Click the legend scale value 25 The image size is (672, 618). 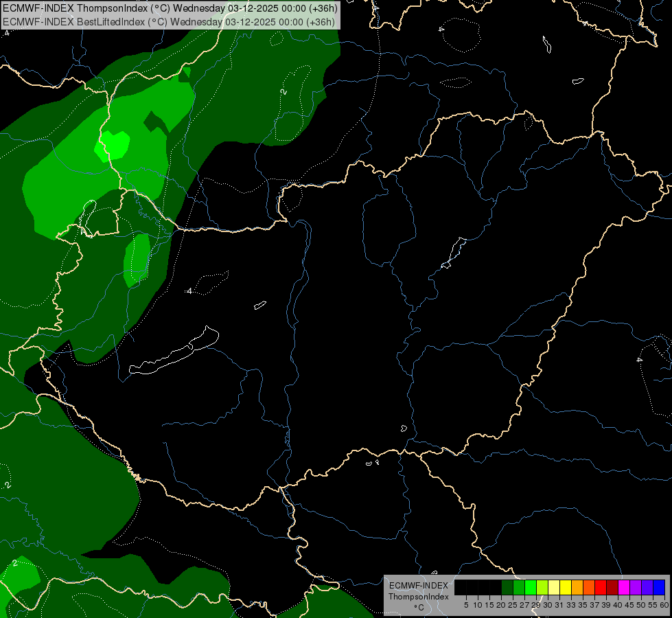tap(513, 605)
